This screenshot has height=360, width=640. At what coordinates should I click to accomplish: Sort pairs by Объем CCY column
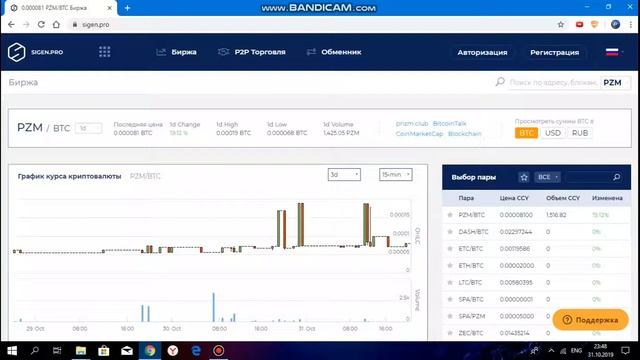563,198
